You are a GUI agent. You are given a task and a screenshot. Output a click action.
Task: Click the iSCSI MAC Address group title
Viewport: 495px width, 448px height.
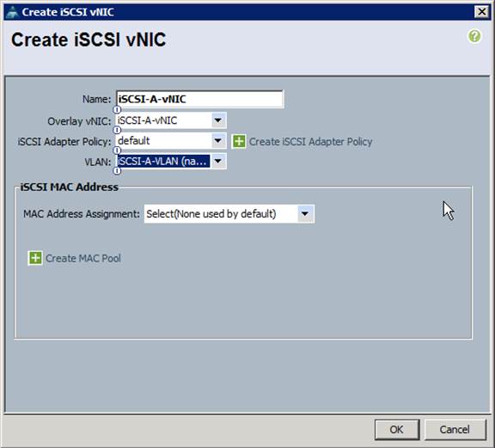click(x=70, y=187)
